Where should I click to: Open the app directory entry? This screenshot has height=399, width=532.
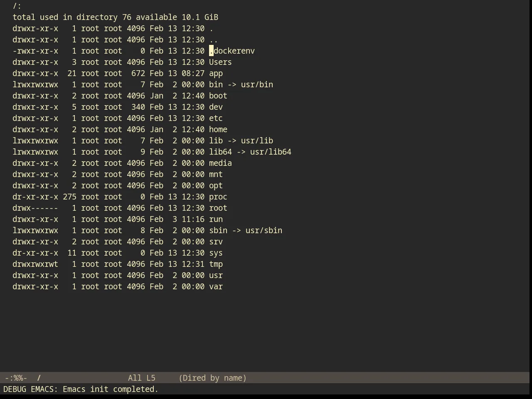pos(216,74)
